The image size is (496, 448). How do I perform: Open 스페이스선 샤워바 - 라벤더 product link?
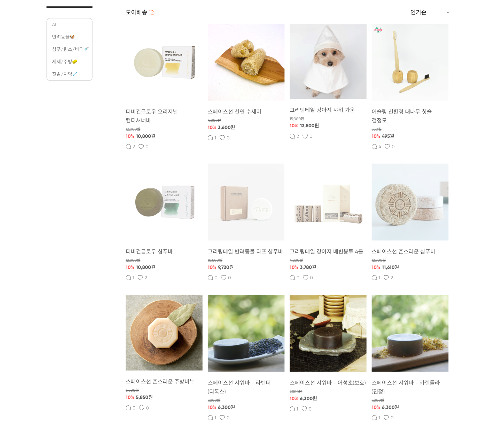click(x=239, y=387)
